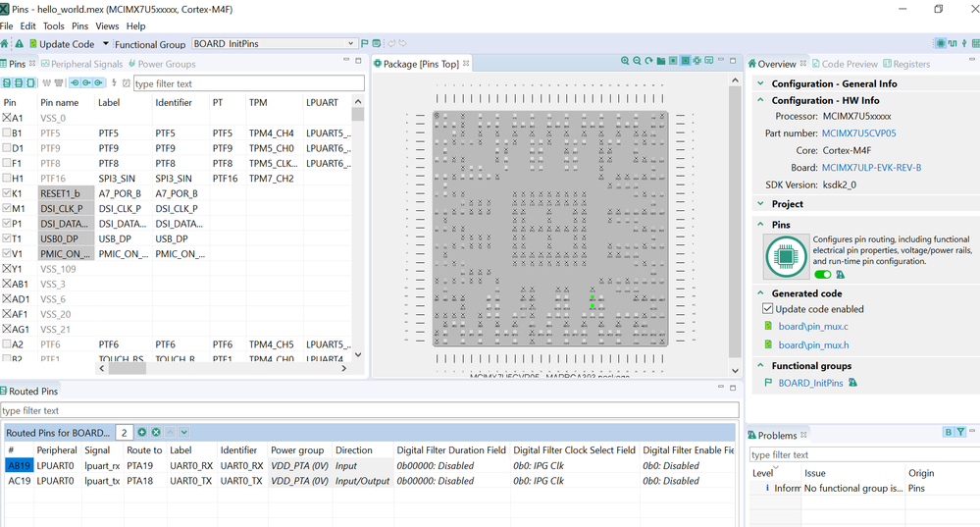Expand Configuration - General Info section
The width and height of the screenshot is (980, 527).
tap(760, 83)
